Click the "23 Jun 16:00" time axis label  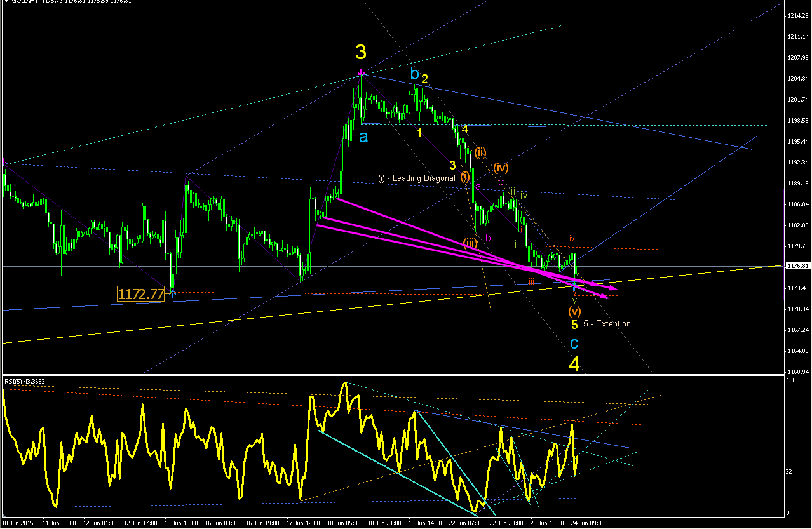(548, 523)
